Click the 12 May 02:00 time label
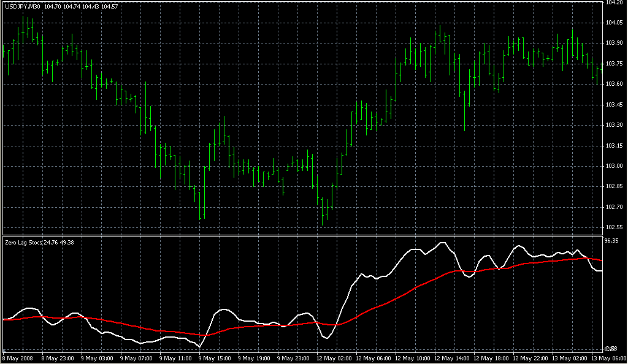Viewport: 628px width, 364px height. (334, 358)
